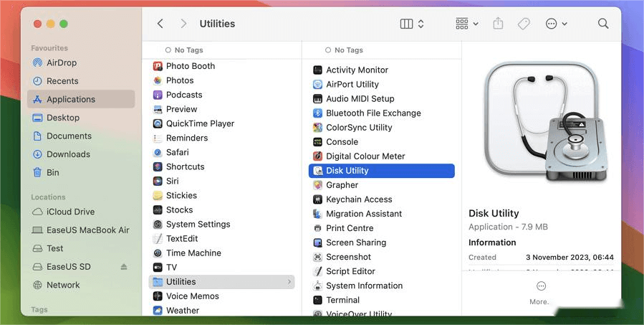Open the Share toolbar icon
Screen dimensions: 644x325
point(498,24)
